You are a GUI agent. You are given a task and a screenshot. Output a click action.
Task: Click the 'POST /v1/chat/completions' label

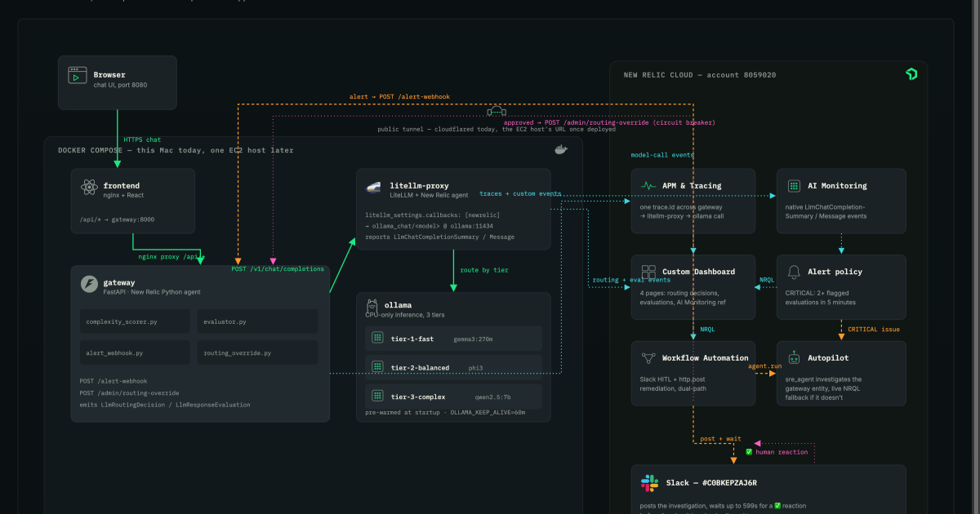pyautogui.click(x=278, y=268)
